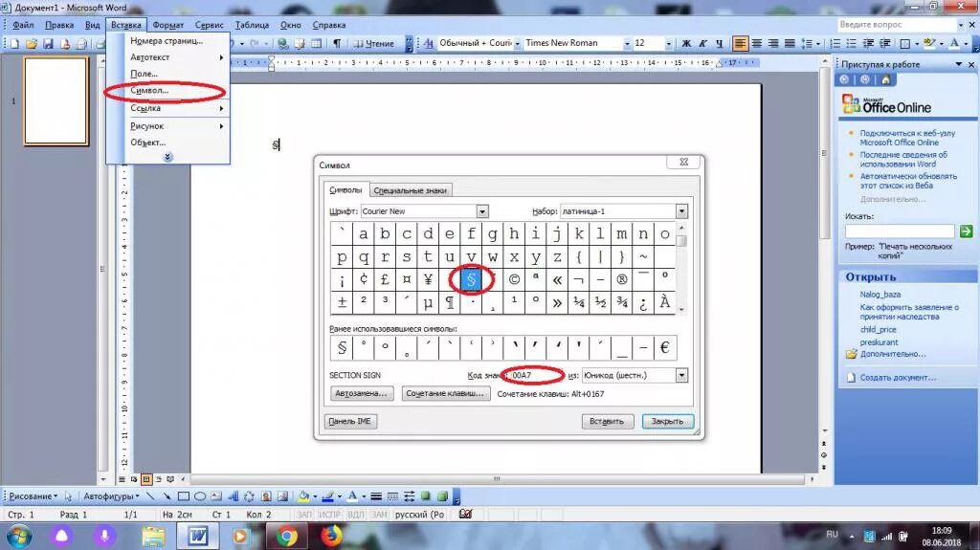Click the Панель IME button
This screenshot has height=550, width=980.
tap(350, 421)
